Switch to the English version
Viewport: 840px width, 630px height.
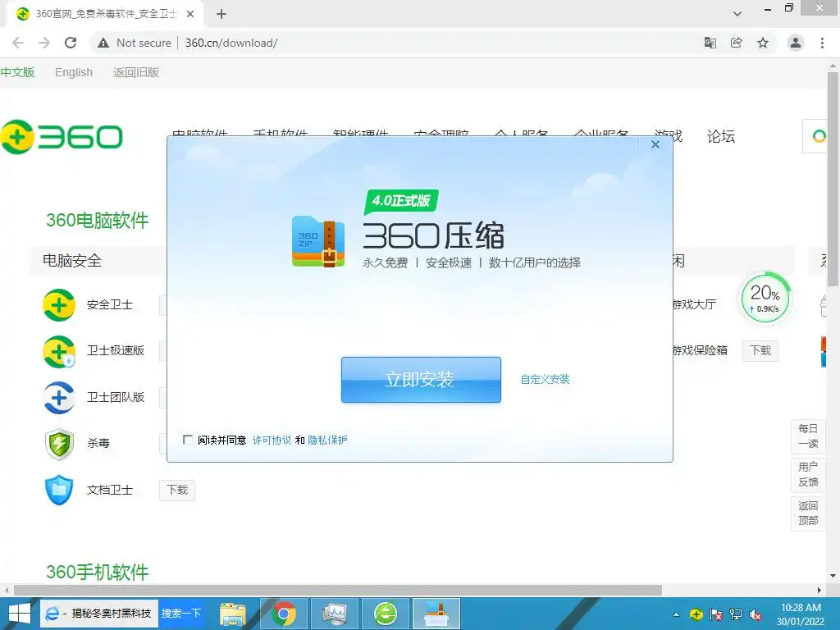point(74,72)
